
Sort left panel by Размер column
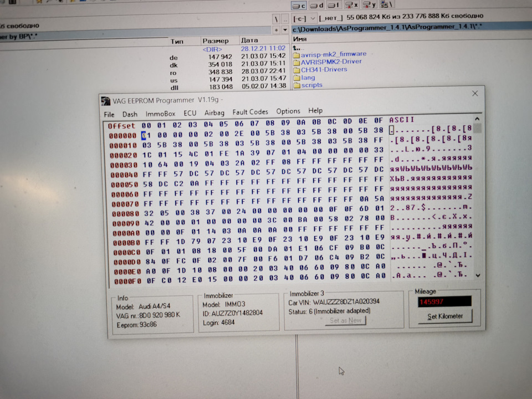point(216,40)
